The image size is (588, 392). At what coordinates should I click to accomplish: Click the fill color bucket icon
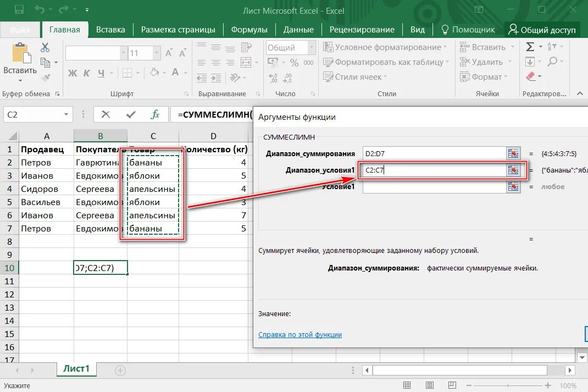[x=154, y=72]
